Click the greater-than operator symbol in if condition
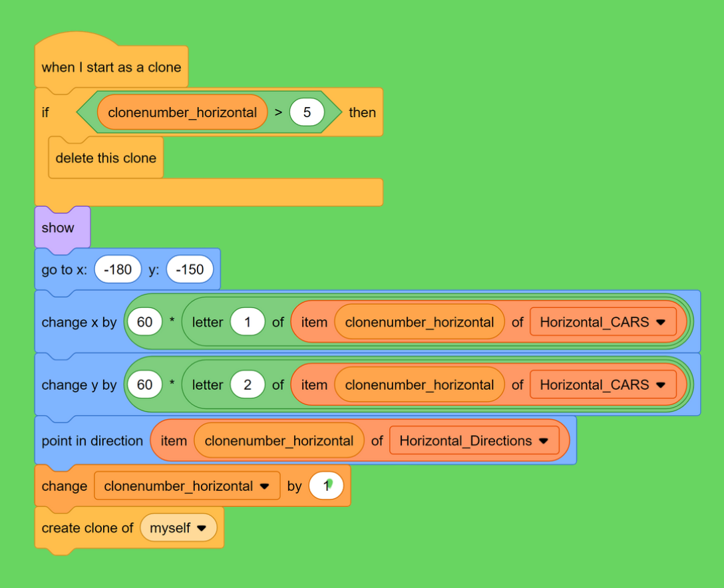This screenshot has width=724, height=588. (278, 112)
